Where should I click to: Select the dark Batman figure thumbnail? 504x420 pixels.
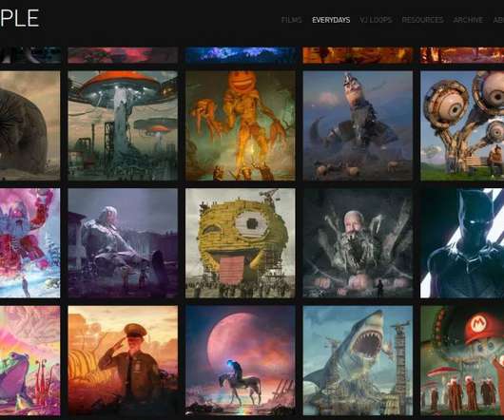pos(462,243)
